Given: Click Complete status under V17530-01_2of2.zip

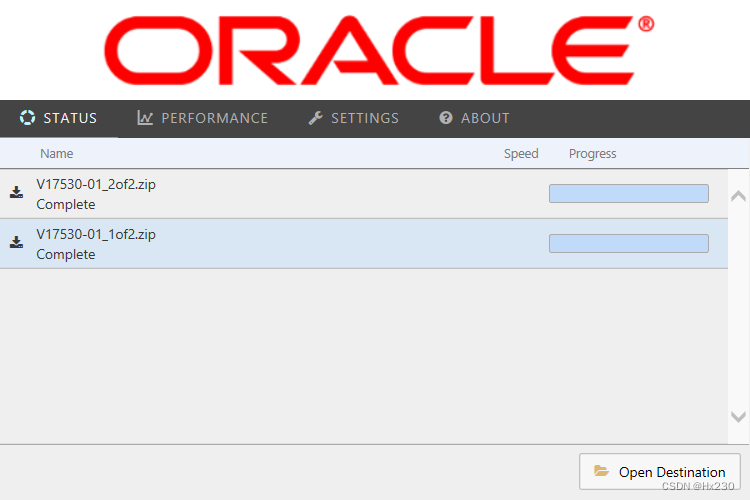Looking at the screenshot, I should pyautogui.click(x=66, y=204).
